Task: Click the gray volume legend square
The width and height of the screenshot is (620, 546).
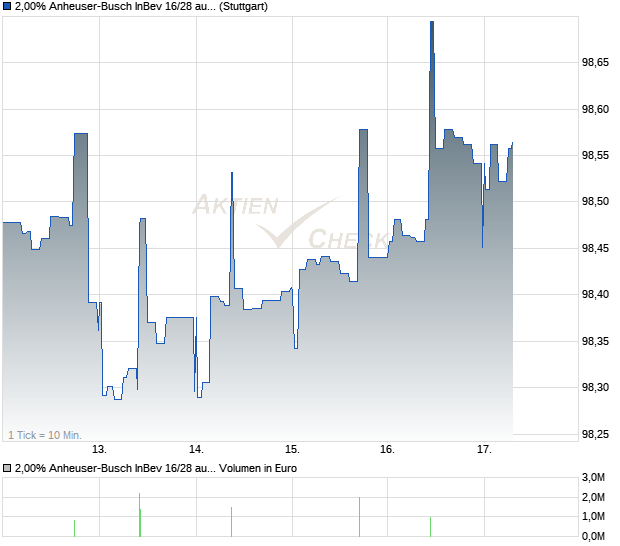Action: coord(7,468)
